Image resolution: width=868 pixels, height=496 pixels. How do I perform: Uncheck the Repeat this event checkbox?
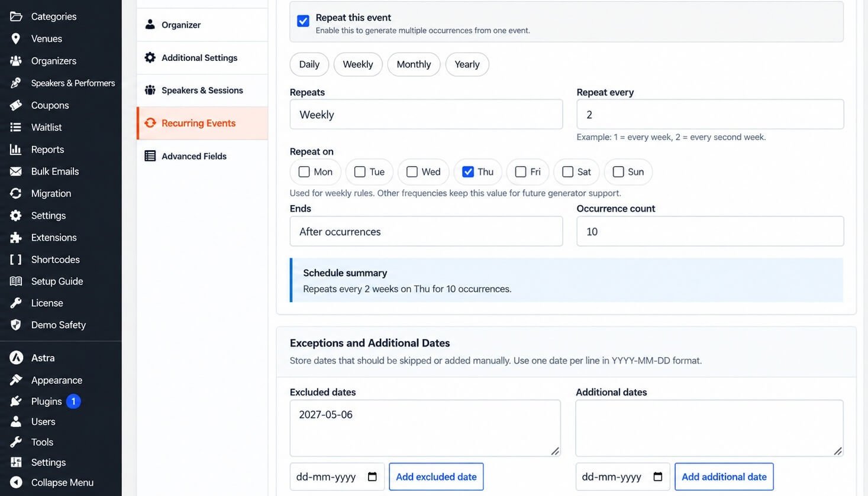point(303,21)
